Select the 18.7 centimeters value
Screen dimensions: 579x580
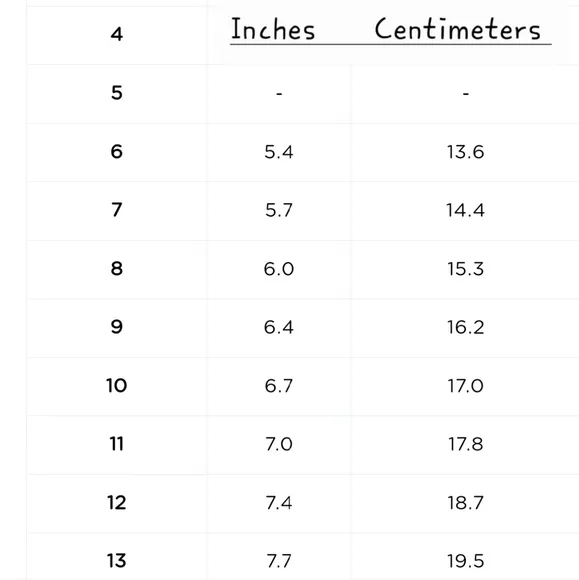pyautogui.click(x=465, y=503)
